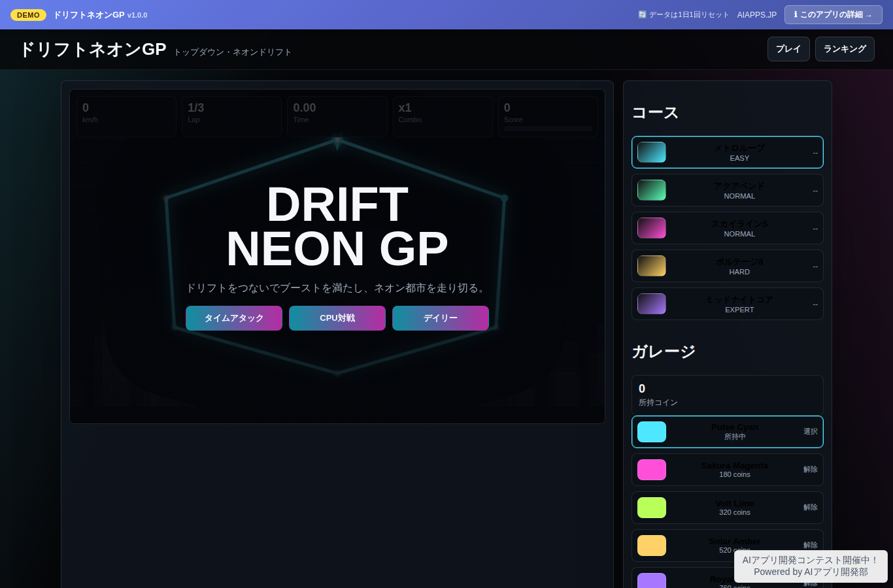This screenshot has width=893, height=588.
Task: Select the ボルテージ8 HARD course
Action: pos(728,266)
